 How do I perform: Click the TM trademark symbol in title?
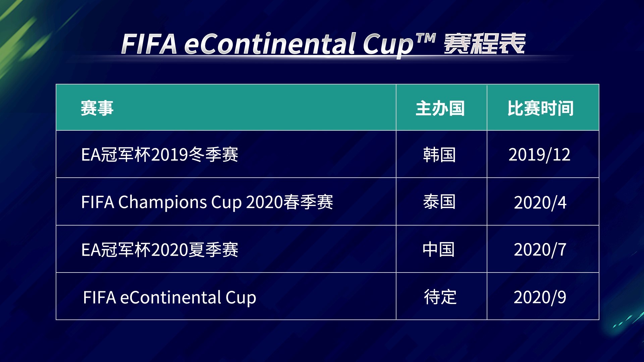click(x=425, y=38)
